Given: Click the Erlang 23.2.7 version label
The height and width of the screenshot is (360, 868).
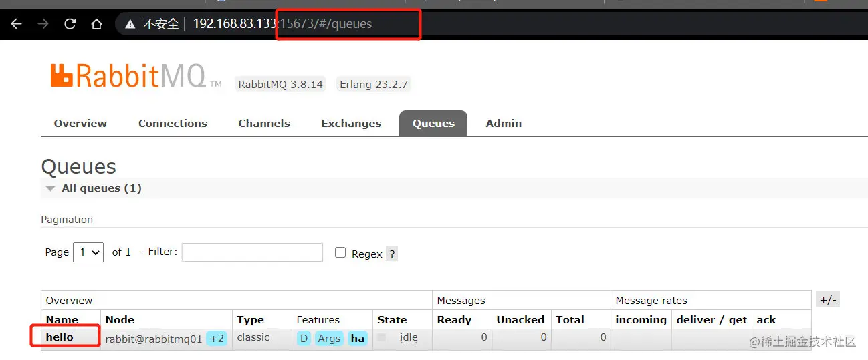Looking at the screenshot, I should point(374,85).
